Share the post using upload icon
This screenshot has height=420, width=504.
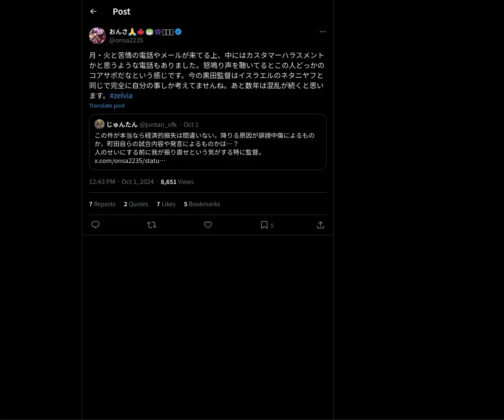(320, 225)
